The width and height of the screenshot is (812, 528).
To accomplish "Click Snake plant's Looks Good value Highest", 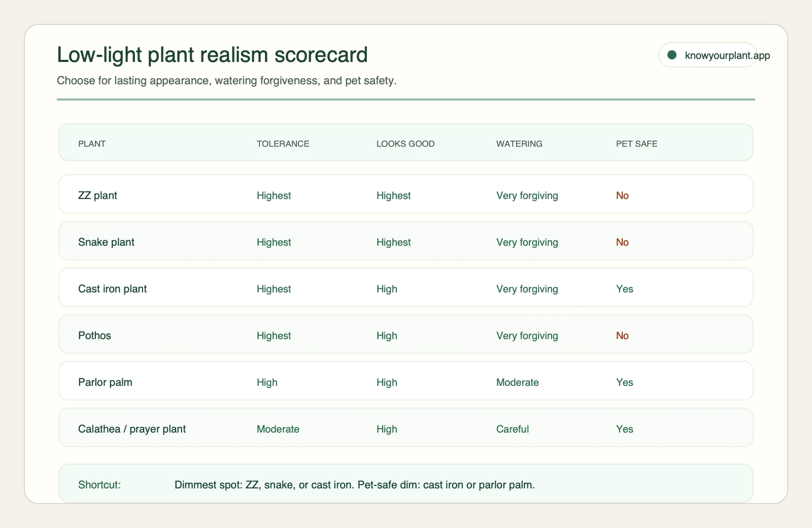I will tap(393, 242).
